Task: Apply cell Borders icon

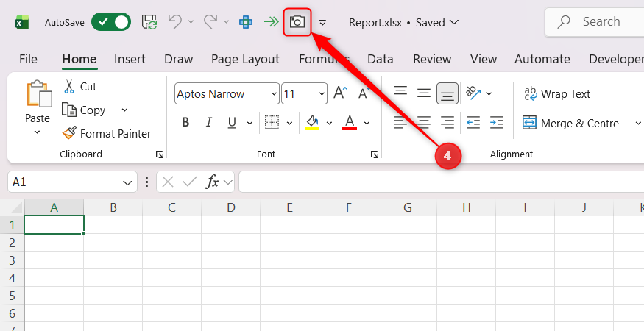Action: [x=272, y=122]
